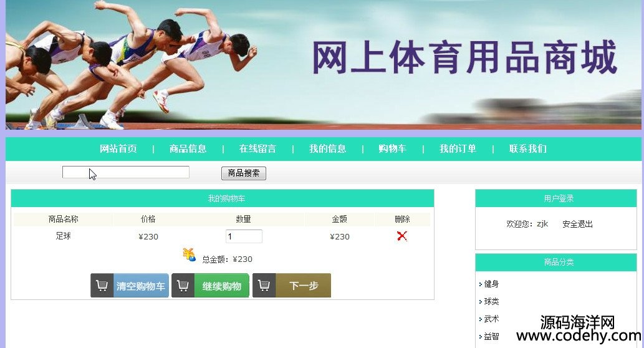The image size is (644, 348).
Task: Open 购物车 navigation item
Action: [392, 148]
